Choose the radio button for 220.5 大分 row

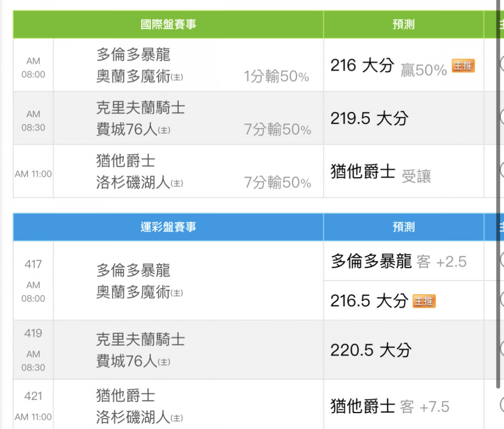pos(502,349)
